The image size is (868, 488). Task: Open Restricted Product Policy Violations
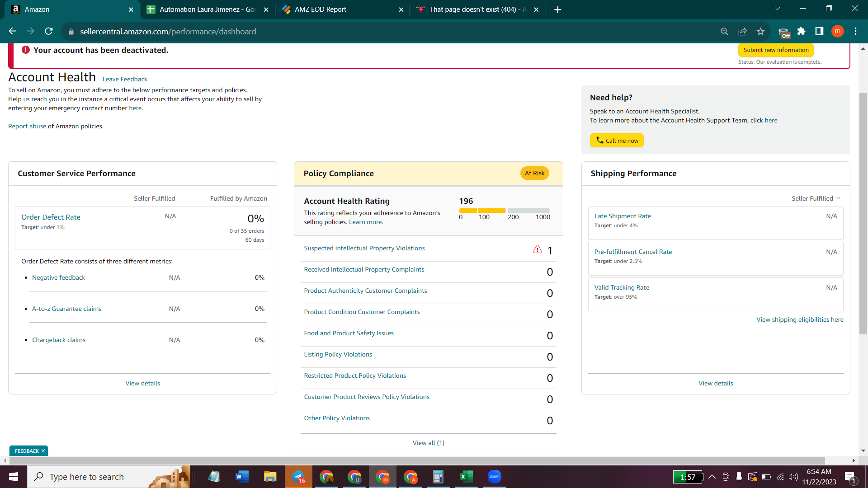pyautogui.click(x=355, y=375)
